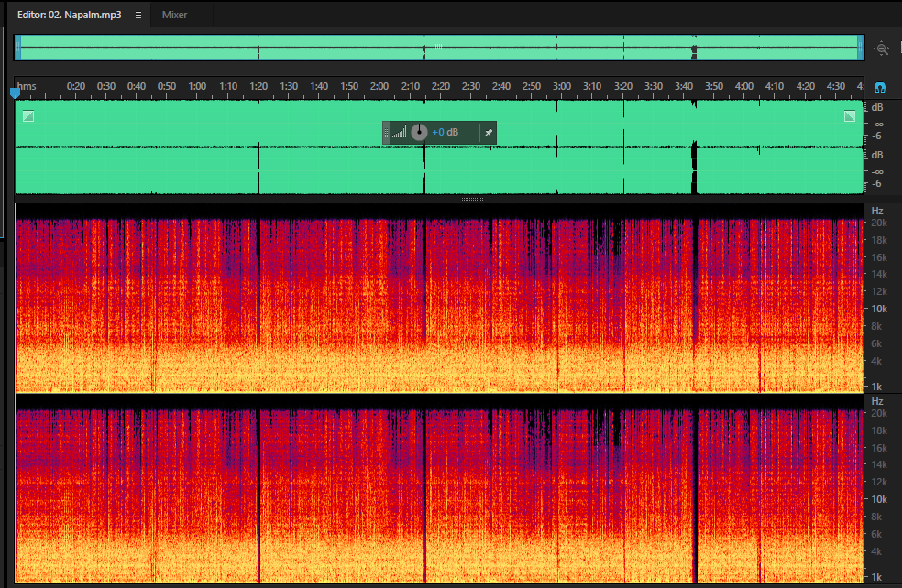Click 1:50 on the time ruler
This screenshot has height=588, width=902.
tap(349, 86)
